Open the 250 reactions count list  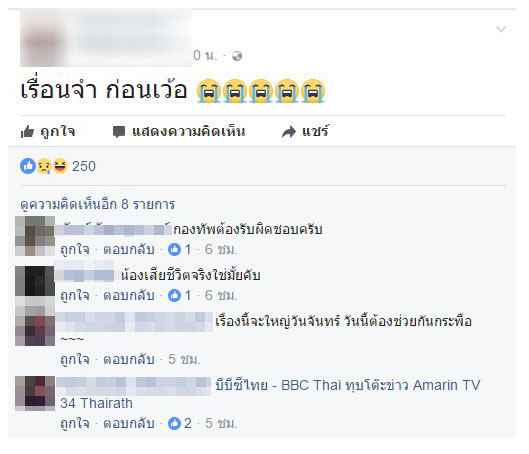[x=84, y=166]
